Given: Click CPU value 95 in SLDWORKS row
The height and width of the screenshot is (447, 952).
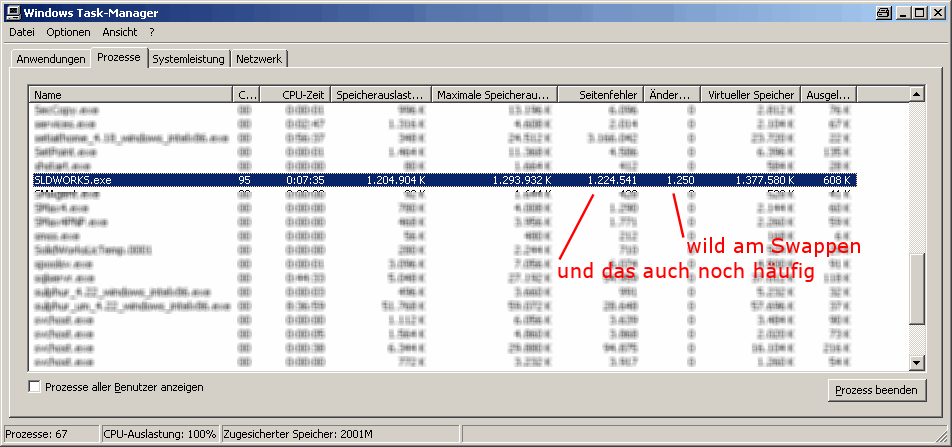Looking at the screenshot, I should (245, 180).
